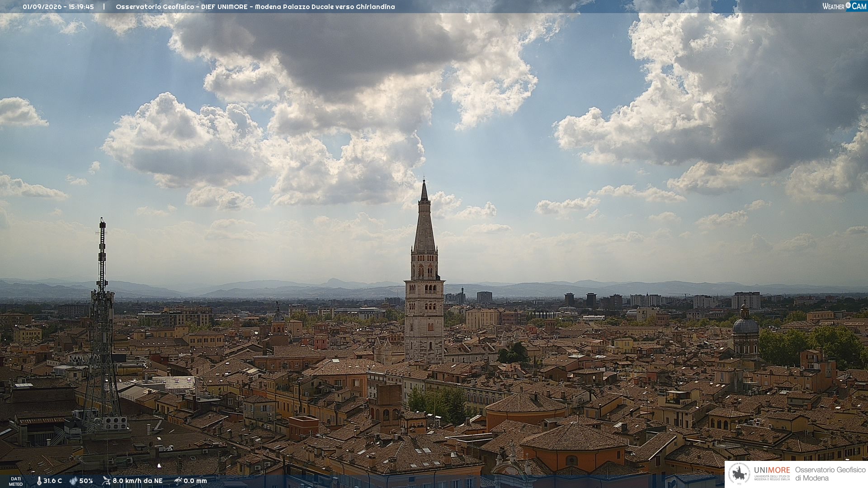Click the Ghirlandina tower spire
The image size is (868, 488).
(x=424, y=217)
